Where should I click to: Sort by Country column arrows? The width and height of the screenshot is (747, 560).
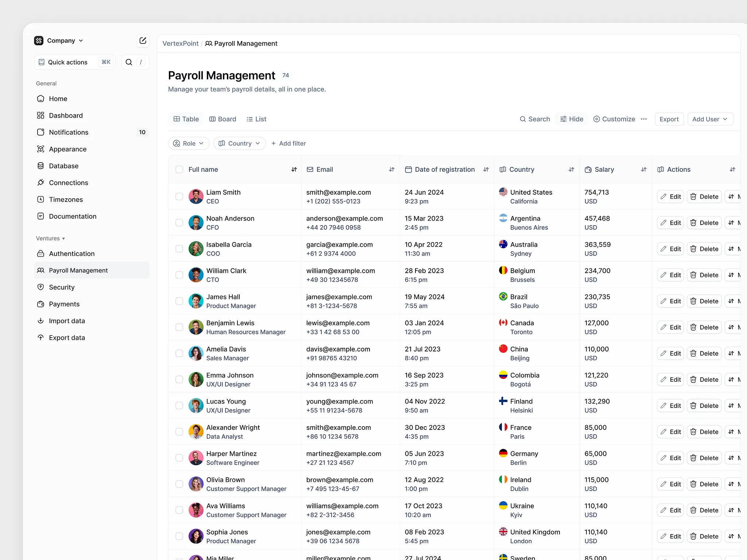571,170
